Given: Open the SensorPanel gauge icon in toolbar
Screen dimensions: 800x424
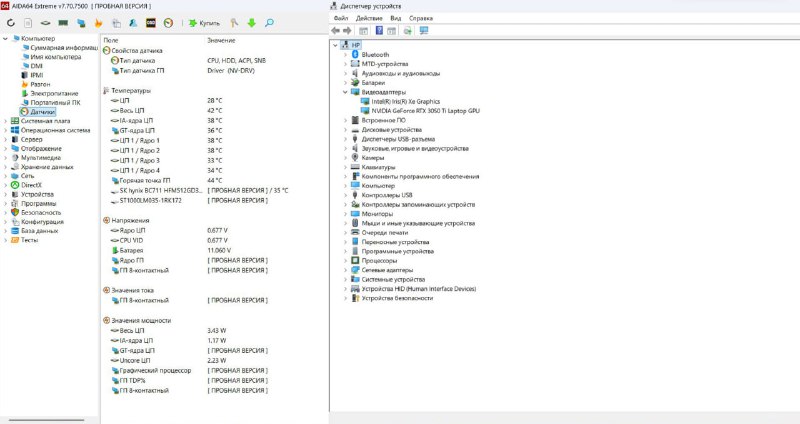Looking at the screenshot, I should 168,23.
